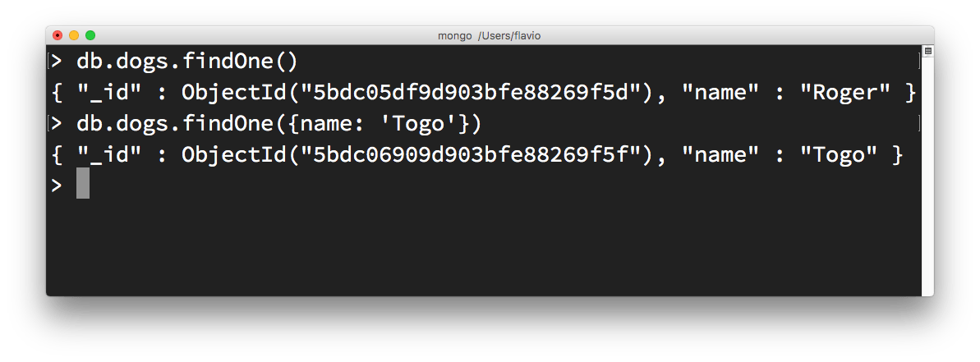The height and width of the screenshot is (362, 980).
Task: Close the mongo terminal window
Action: pos(58,35)
